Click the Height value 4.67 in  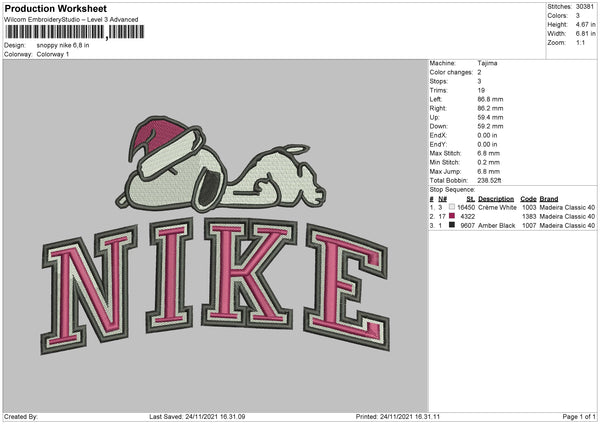585,24
